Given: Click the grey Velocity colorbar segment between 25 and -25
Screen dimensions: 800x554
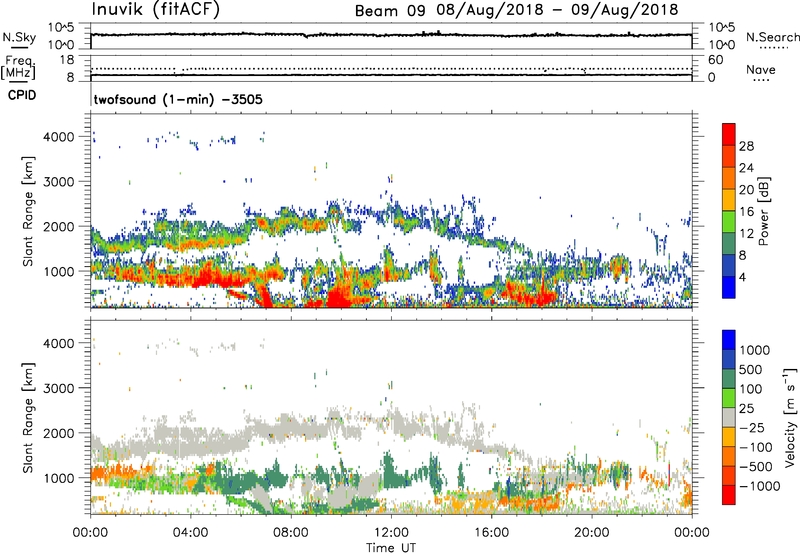Looking at the screenshot, I should click(729, 417).
